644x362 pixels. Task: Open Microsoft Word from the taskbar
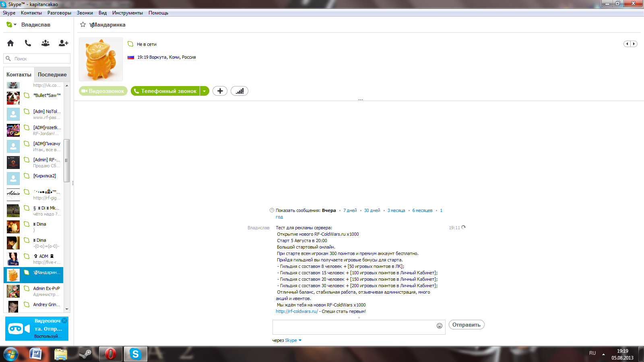[x=36, y=354]
